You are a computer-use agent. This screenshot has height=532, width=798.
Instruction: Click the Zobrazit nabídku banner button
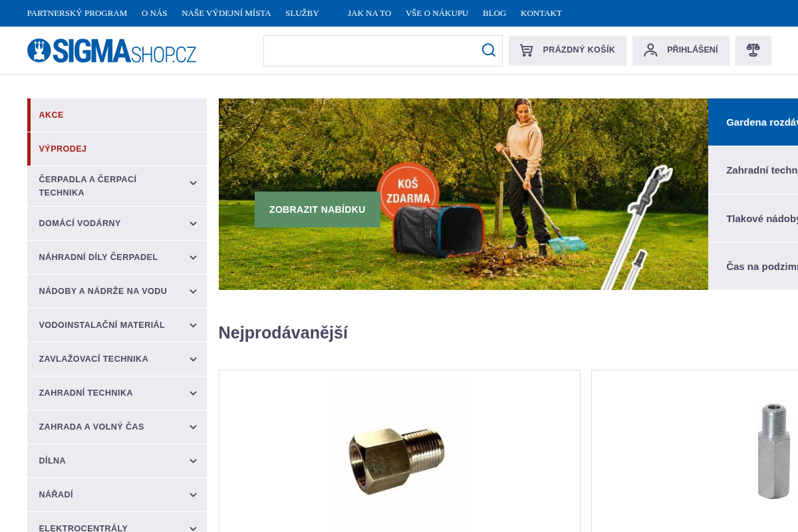click(x=317, y=209)
